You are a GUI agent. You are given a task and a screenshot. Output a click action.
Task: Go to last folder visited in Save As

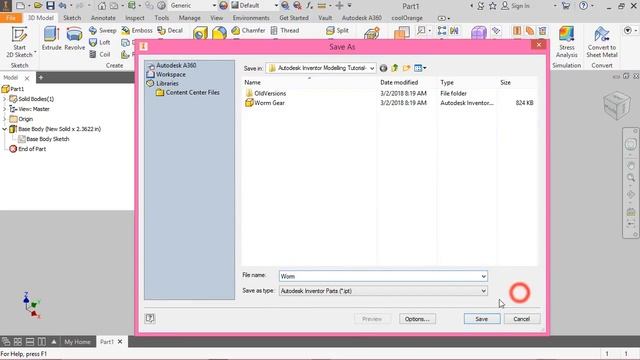(x=383, y=68)
